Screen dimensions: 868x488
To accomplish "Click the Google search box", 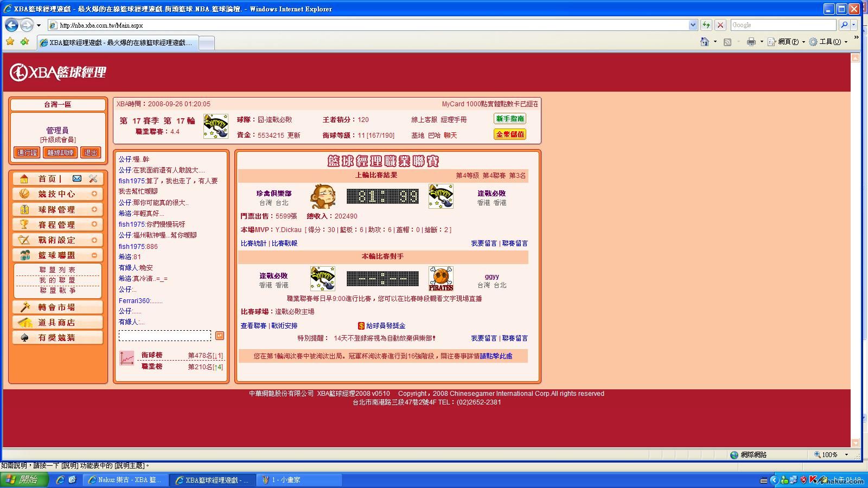I will pos(783,25).
